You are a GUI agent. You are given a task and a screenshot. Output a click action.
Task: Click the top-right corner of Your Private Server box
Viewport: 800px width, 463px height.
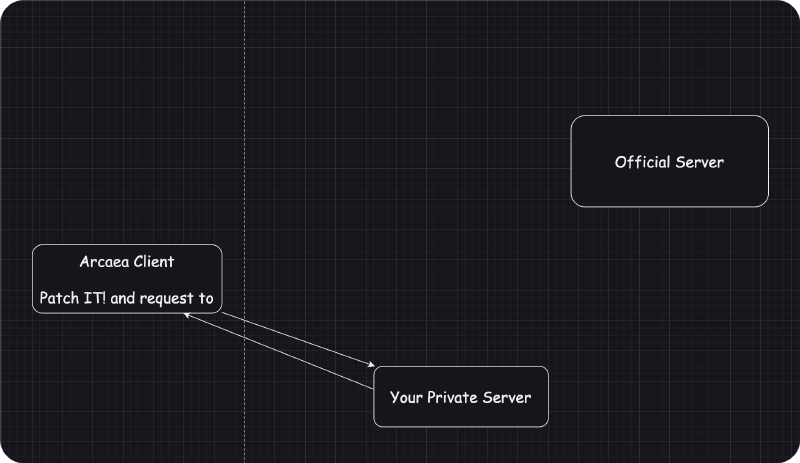click(545, 370)
